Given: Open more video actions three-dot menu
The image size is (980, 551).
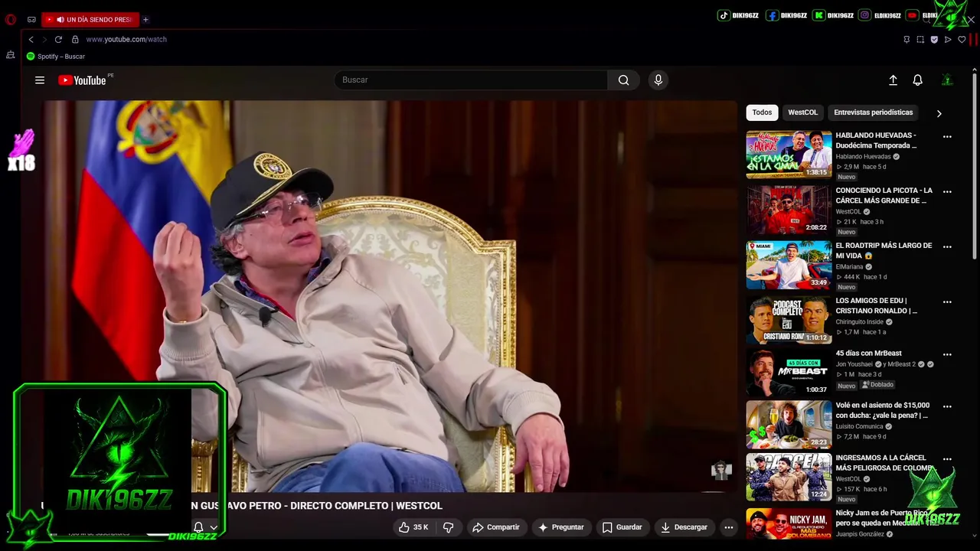Looking at the screenshot, I should coord(729,527).
